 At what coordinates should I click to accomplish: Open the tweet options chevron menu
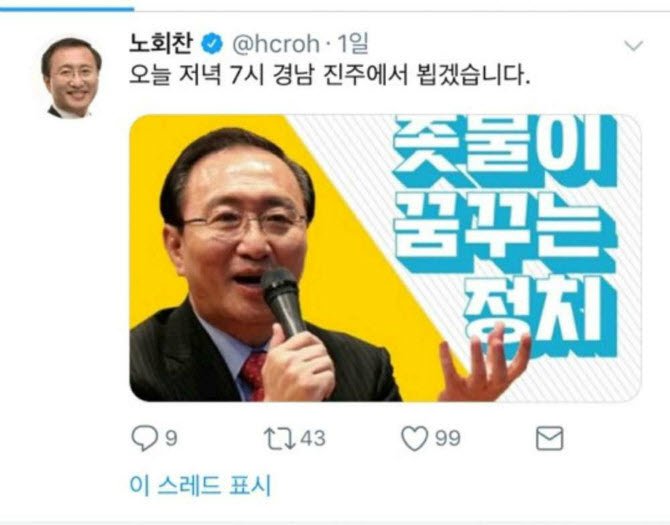coord(633,45)
